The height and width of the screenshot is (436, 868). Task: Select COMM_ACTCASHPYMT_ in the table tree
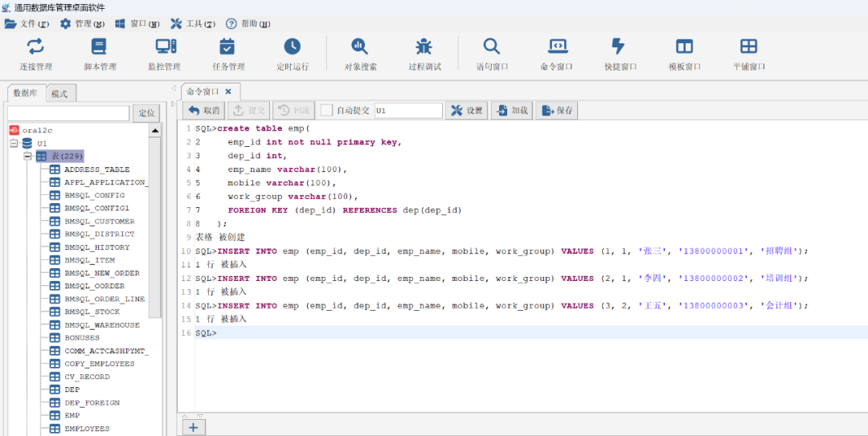(x=106, y=351)
